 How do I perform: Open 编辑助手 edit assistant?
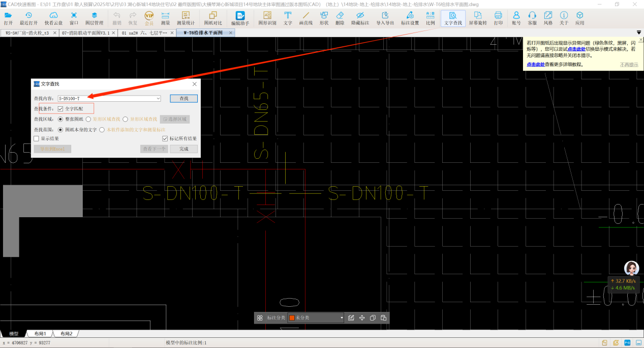(x=240, y=18)
